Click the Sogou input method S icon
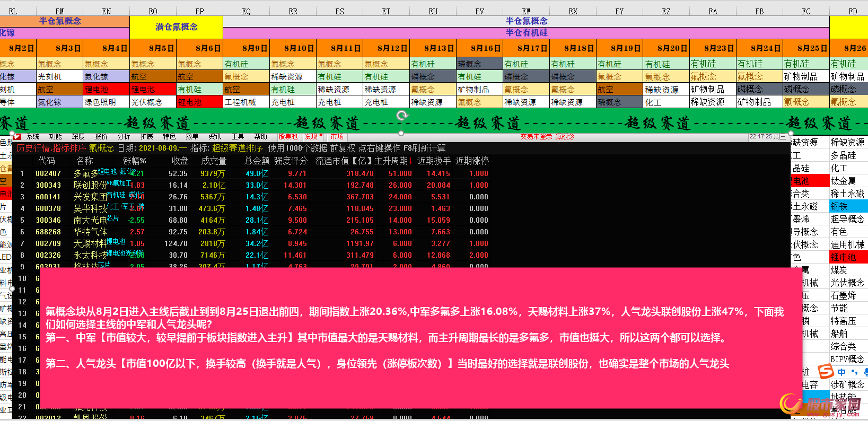The image size is (868, 421). [826, 372]
